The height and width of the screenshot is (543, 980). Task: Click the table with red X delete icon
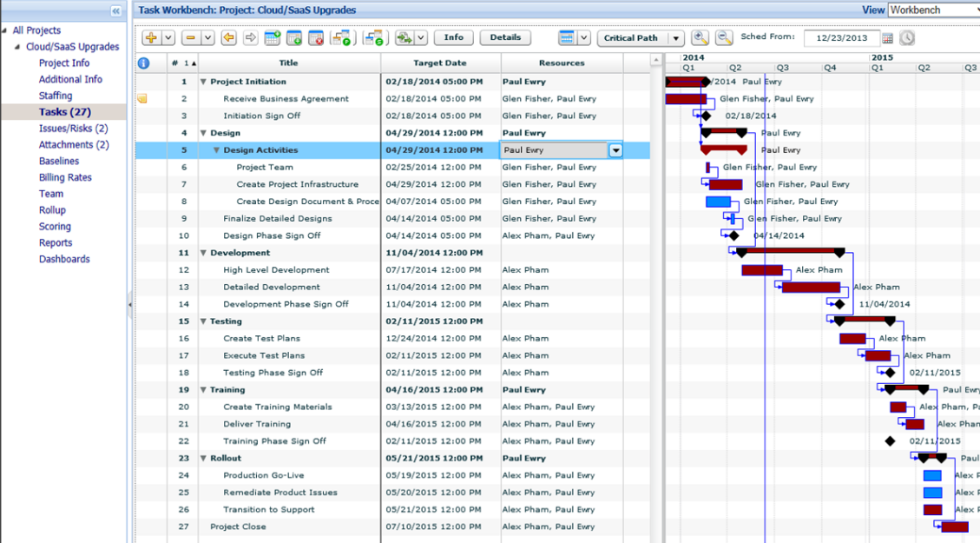tap(316, 37)
